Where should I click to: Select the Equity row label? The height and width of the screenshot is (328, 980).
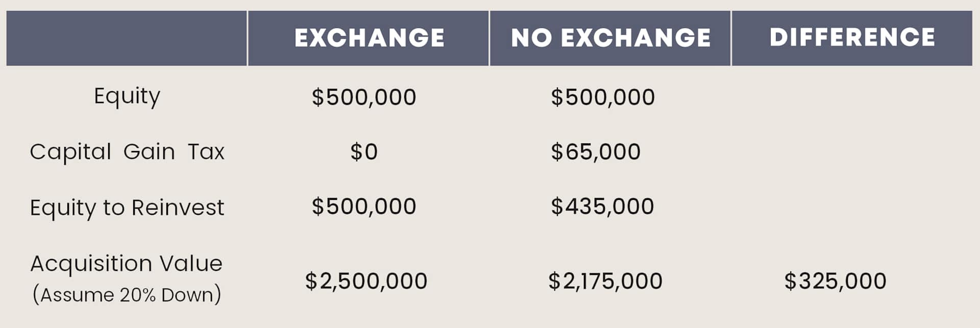coord(127,96)
